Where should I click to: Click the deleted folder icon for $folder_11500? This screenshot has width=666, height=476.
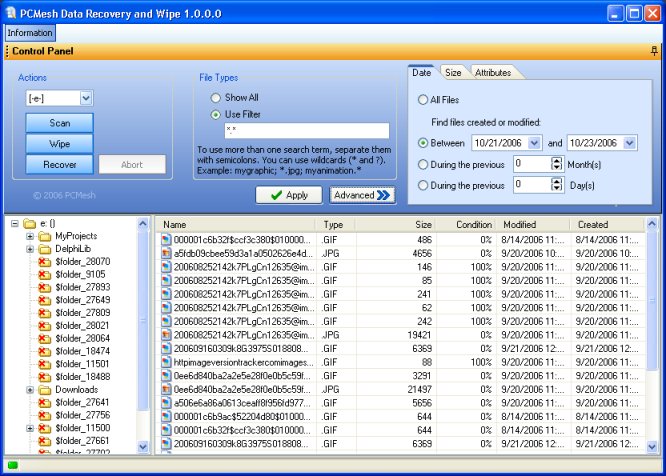click(44, 428)
